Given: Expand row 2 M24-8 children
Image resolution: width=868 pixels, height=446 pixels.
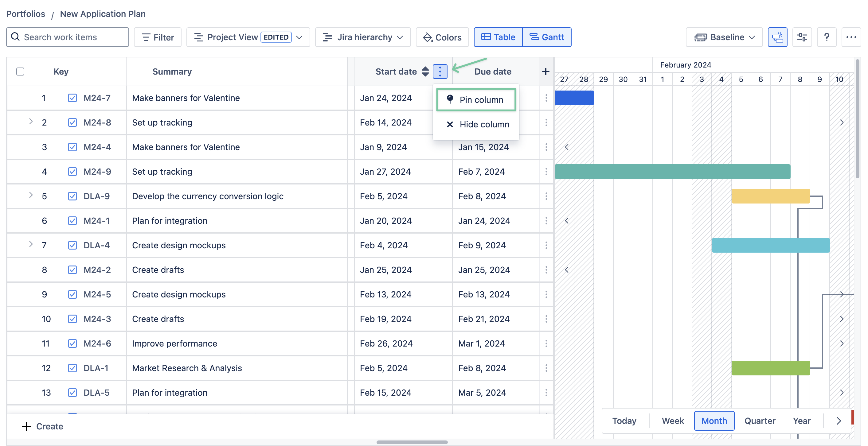Looking at the screenshot, I should click(x=31, y=122).
